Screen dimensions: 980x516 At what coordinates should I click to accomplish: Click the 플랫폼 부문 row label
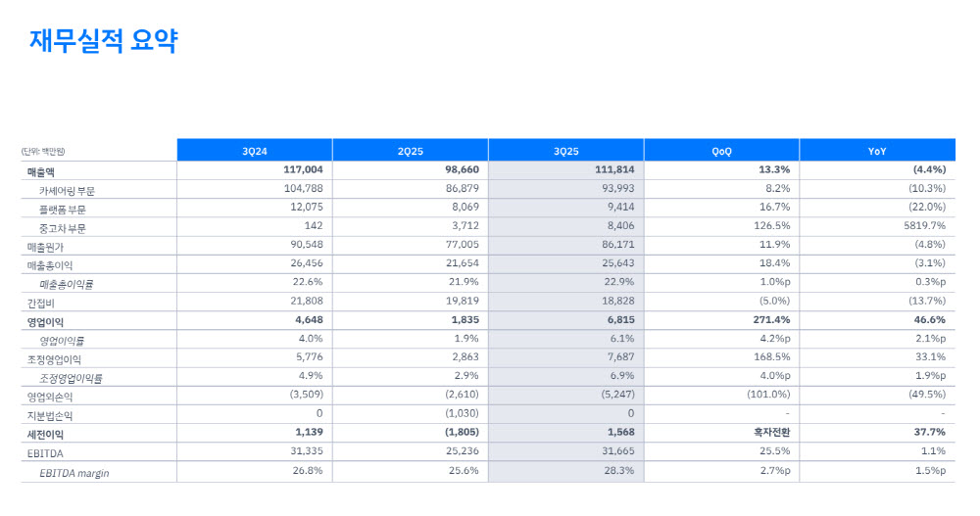coord(67,209)
